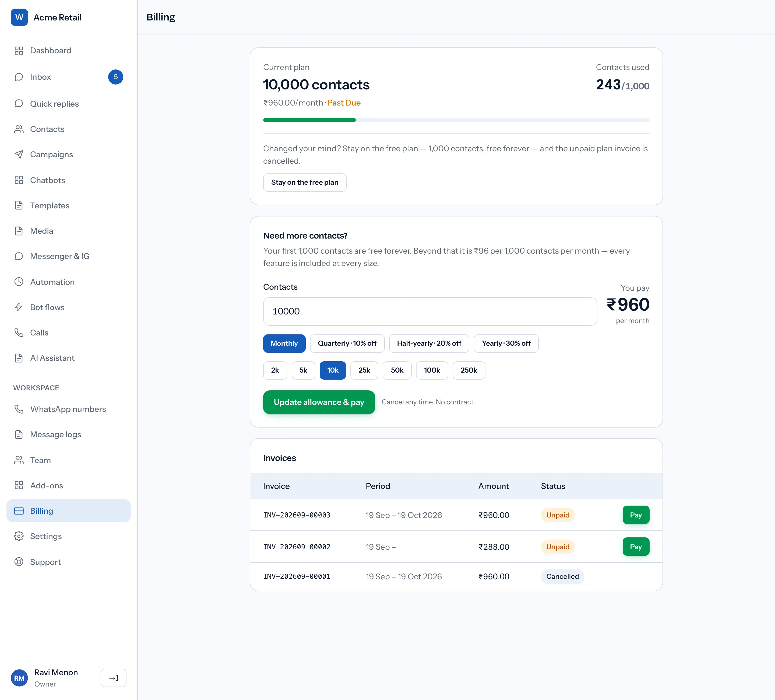Open the Dashboard grid icon
The width and height of the screenshot is (775, 700).
19,51
